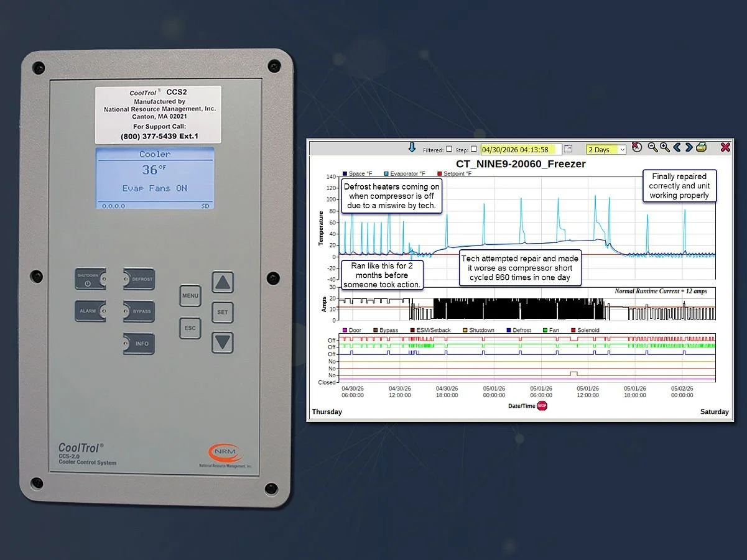Click the 04/30/26 18:00:00 axis label

(447, 392)
